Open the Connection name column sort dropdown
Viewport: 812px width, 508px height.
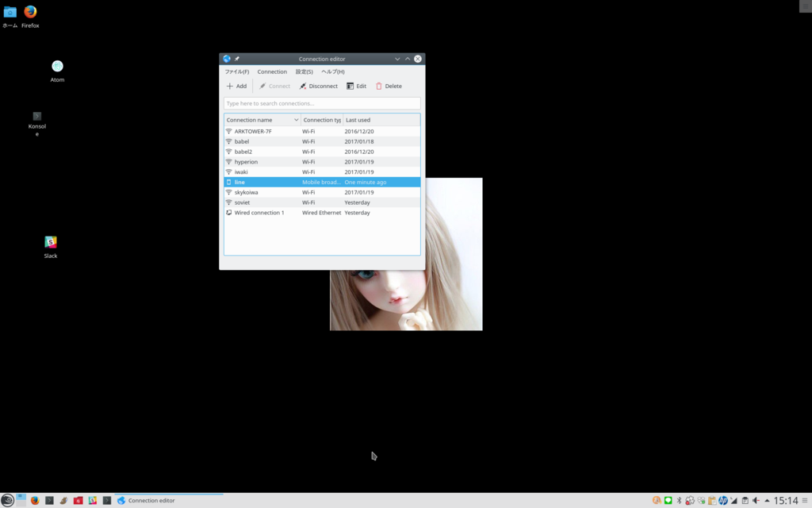297,119
